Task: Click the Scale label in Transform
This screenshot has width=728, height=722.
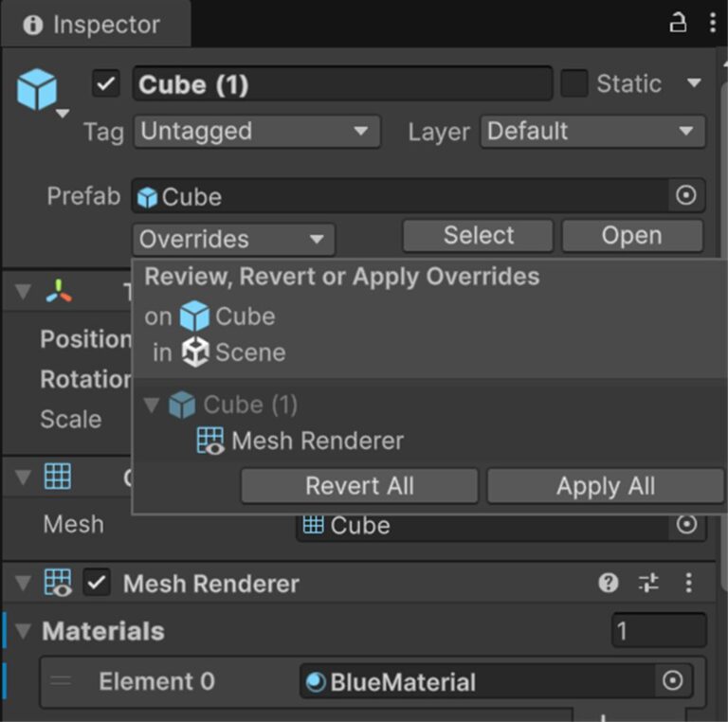Action: point(71,420)
